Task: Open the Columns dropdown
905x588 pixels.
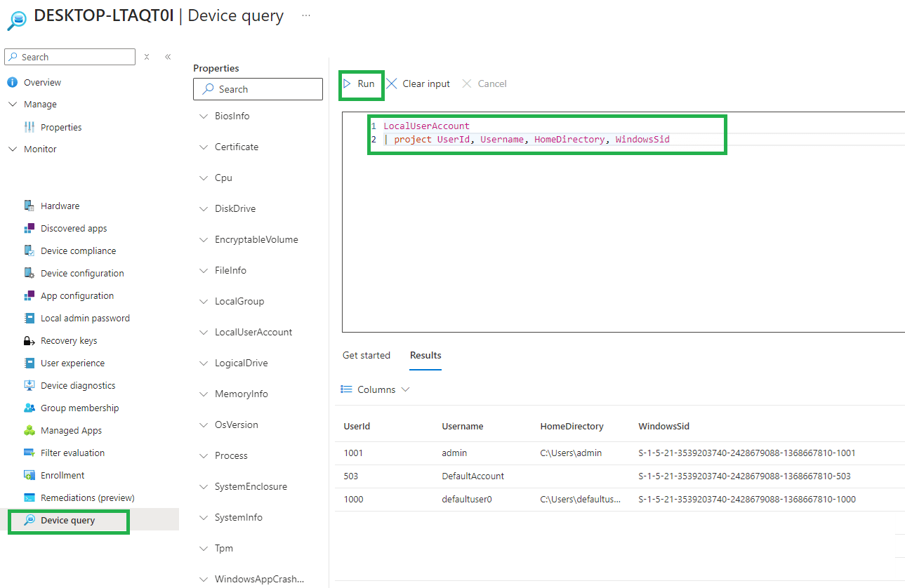Action: [x=376, y=389]
